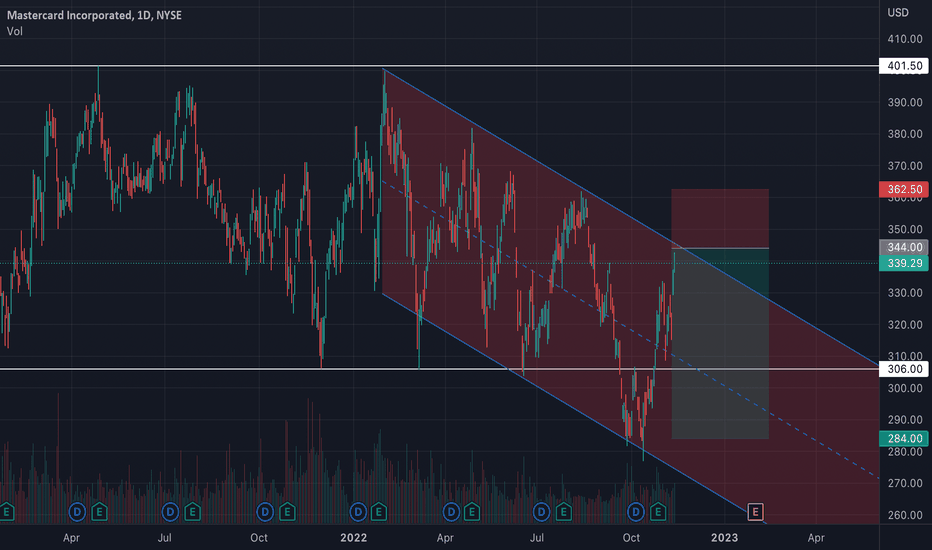The height and width of the screenshot is (550, 932).
Task: Click the 380.00 price axis value
Action: pos(905,134)
